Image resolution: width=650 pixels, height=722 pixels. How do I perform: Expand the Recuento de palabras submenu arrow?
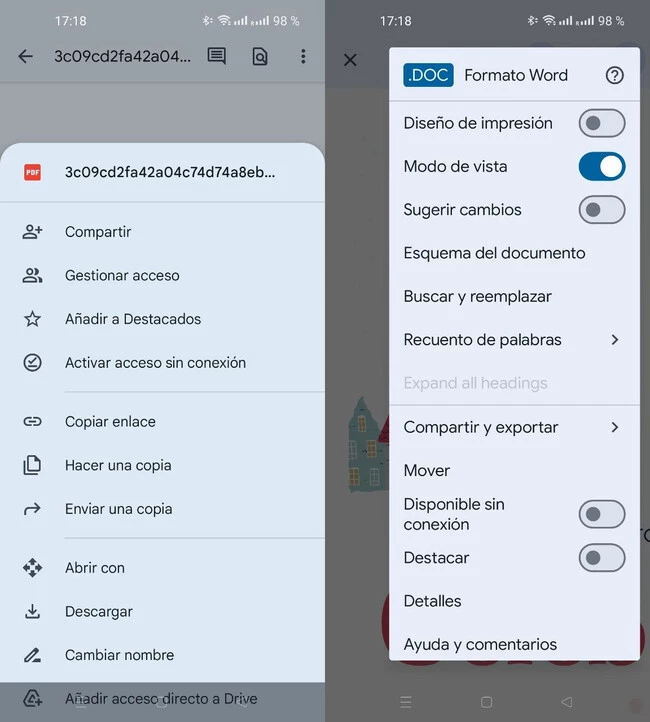614,340
